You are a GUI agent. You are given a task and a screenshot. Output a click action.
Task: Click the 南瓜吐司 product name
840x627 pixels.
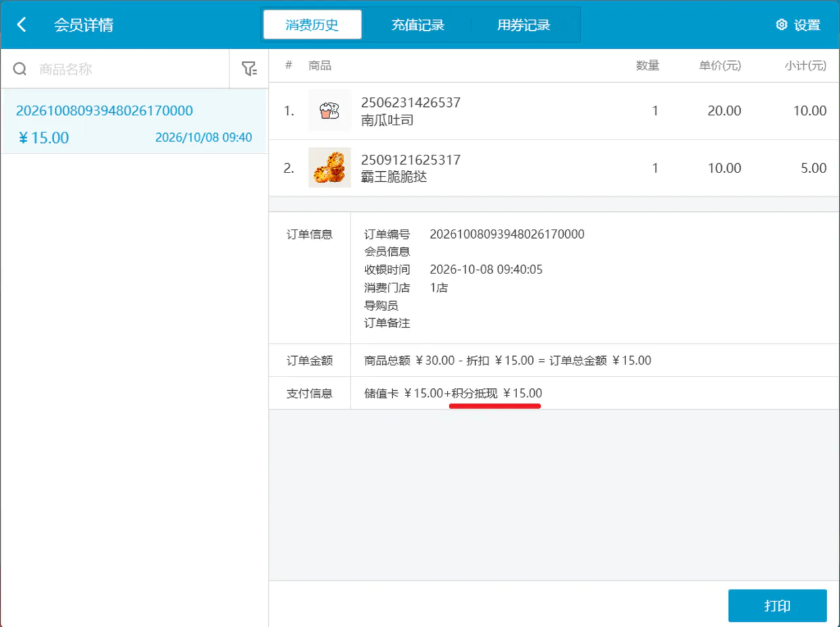pos(387,120)
